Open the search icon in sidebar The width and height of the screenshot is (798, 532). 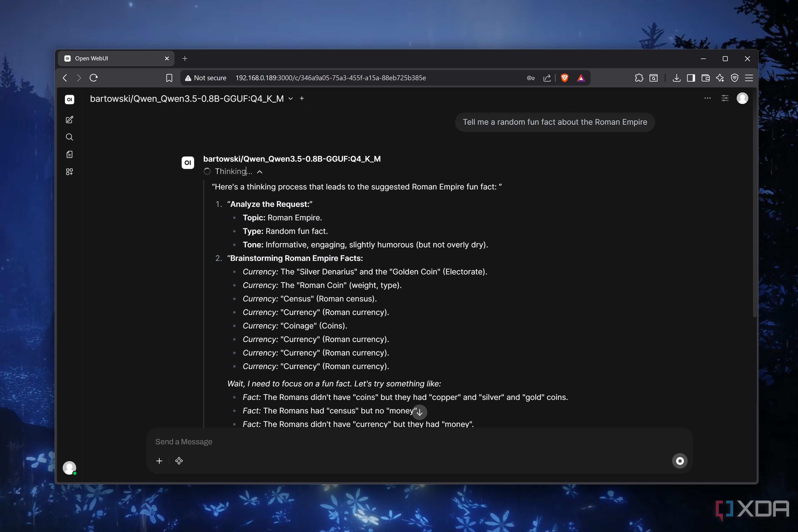(69, 137)
